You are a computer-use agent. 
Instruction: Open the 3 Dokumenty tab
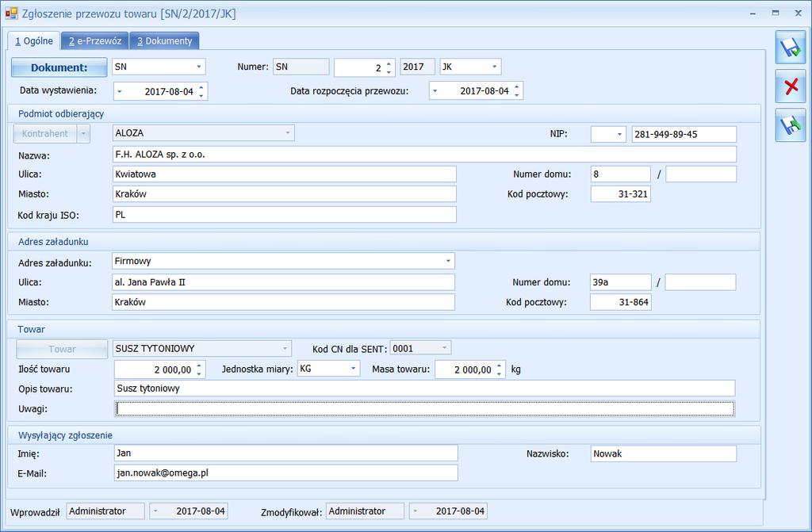tap(164, 41)
